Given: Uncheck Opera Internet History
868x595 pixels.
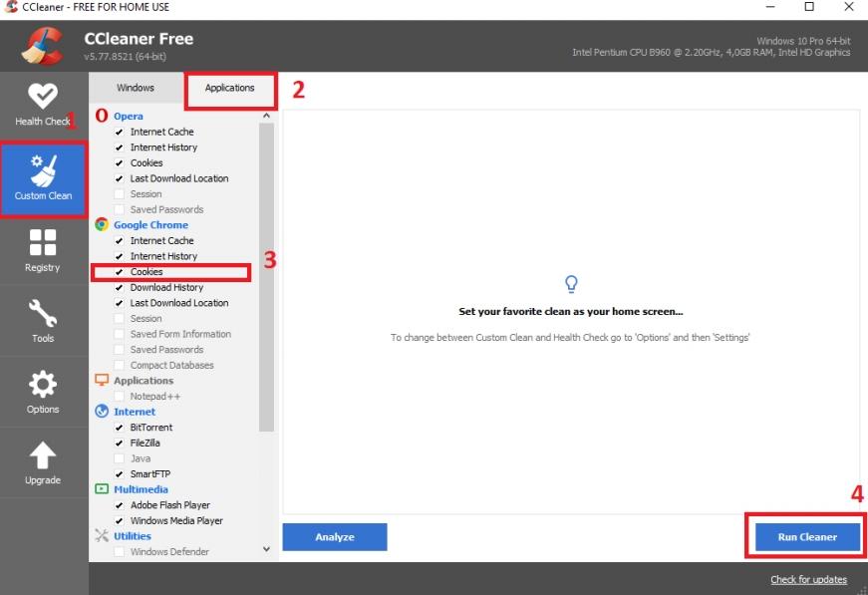Looking at the screenshot, I should coord(119,148).
